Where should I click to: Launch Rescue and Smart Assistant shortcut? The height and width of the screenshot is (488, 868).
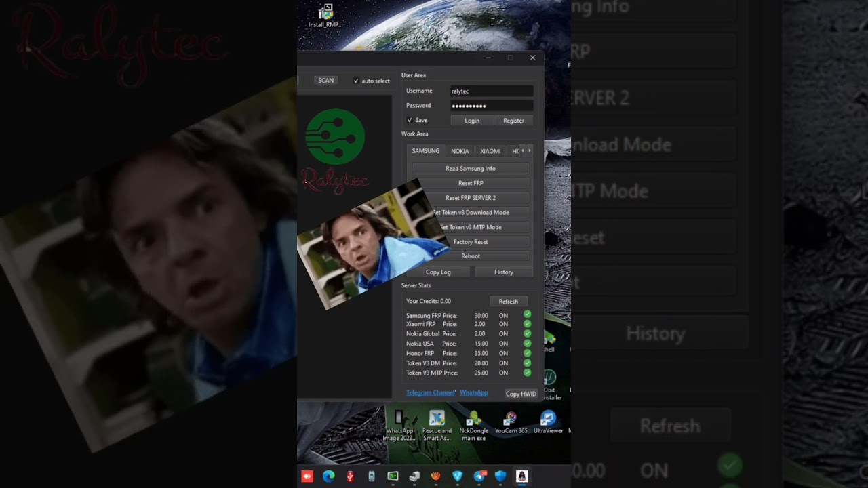coord(437,426)
